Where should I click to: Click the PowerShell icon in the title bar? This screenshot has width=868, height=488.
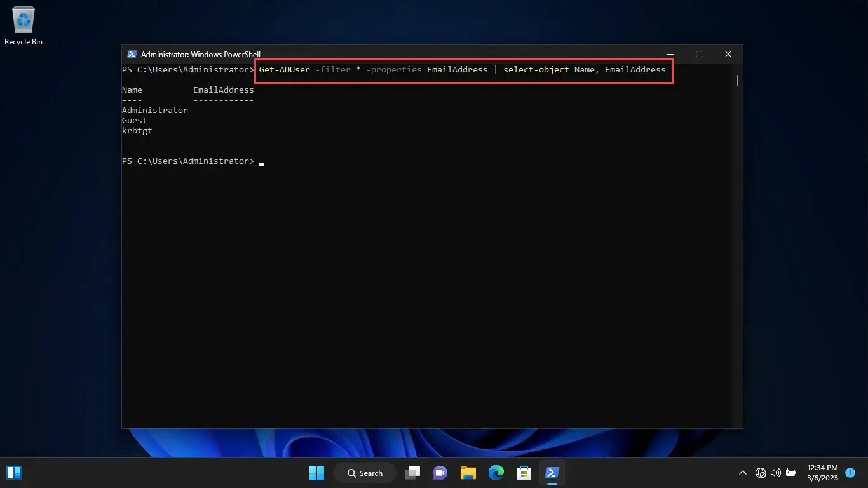point(132,55)
